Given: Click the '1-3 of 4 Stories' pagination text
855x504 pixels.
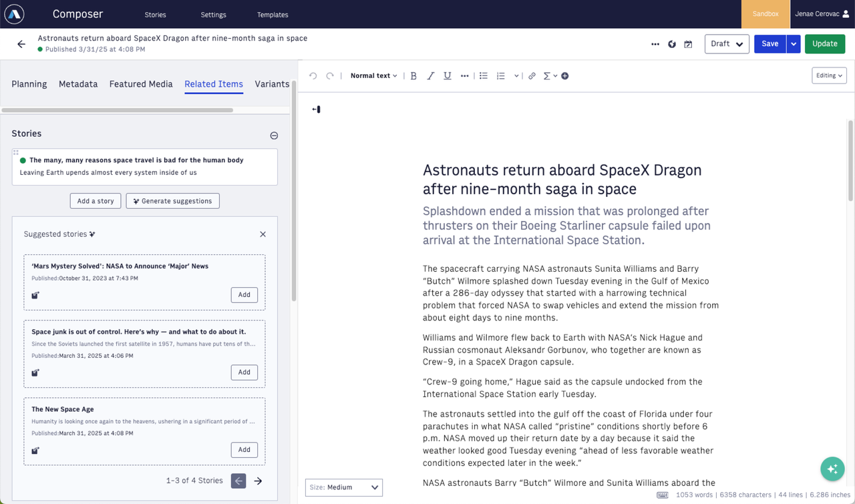Looking at the screenshot, I should pyautogui.click(x=194, y=481).
